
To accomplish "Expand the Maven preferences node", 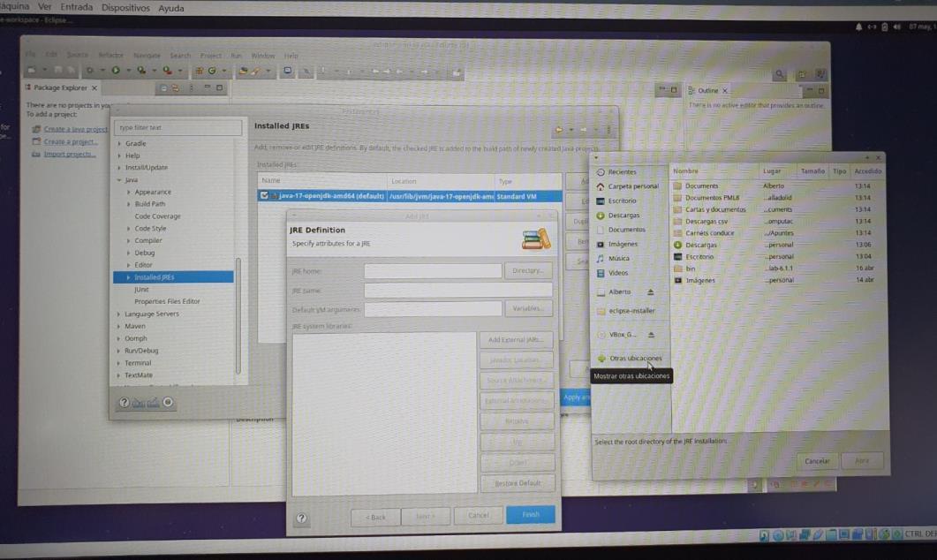I will [x=119, y=326].
